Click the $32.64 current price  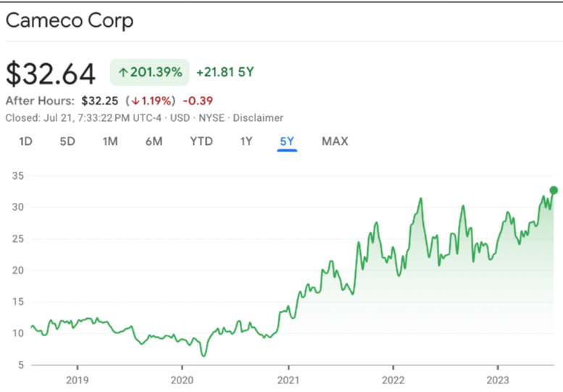tap(51, 74)
